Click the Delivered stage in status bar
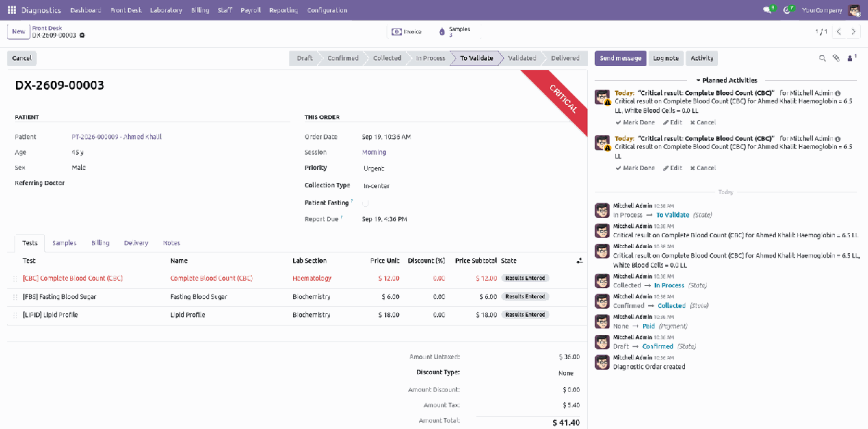Screen dimensions: 868x429 [x=565, y=58]
